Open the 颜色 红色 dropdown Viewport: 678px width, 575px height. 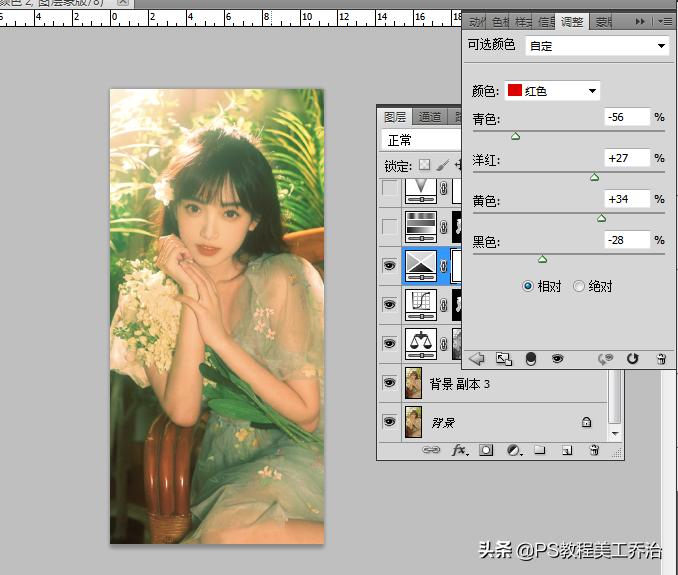pyautogui.click(x=552, y=91)
